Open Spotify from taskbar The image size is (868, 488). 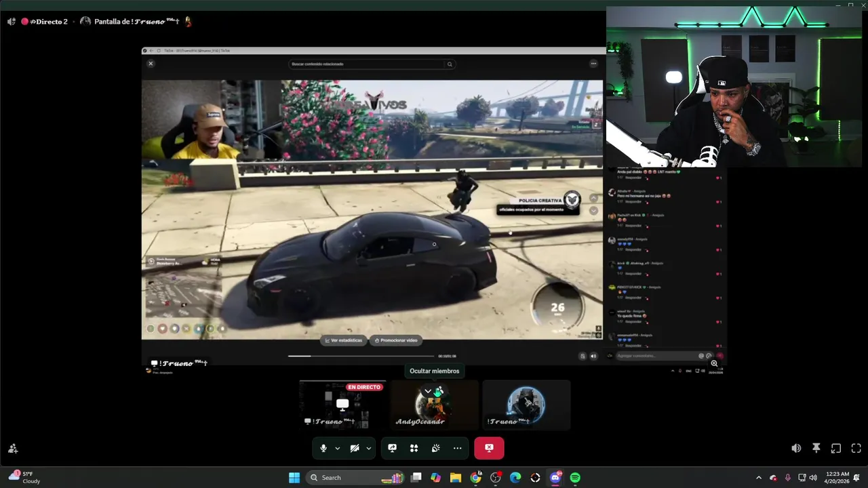click(x=575, y=478)
